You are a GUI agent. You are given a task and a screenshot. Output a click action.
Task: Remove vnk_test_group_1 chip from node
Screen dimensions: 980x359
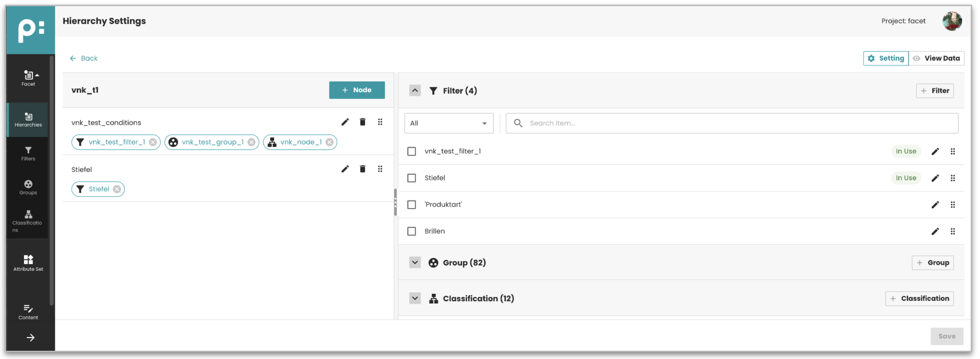[x=251, y=142]
